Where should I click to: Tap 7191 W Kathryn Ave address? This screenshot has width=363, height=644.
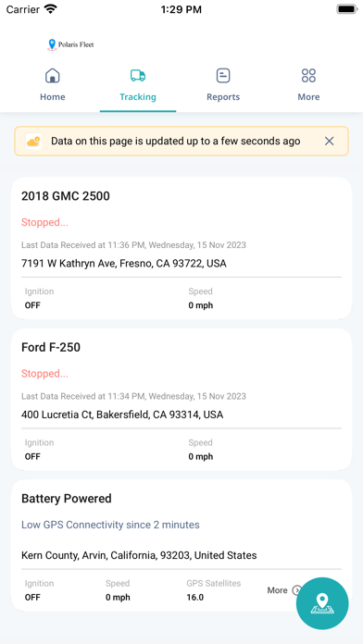(124, 264)
